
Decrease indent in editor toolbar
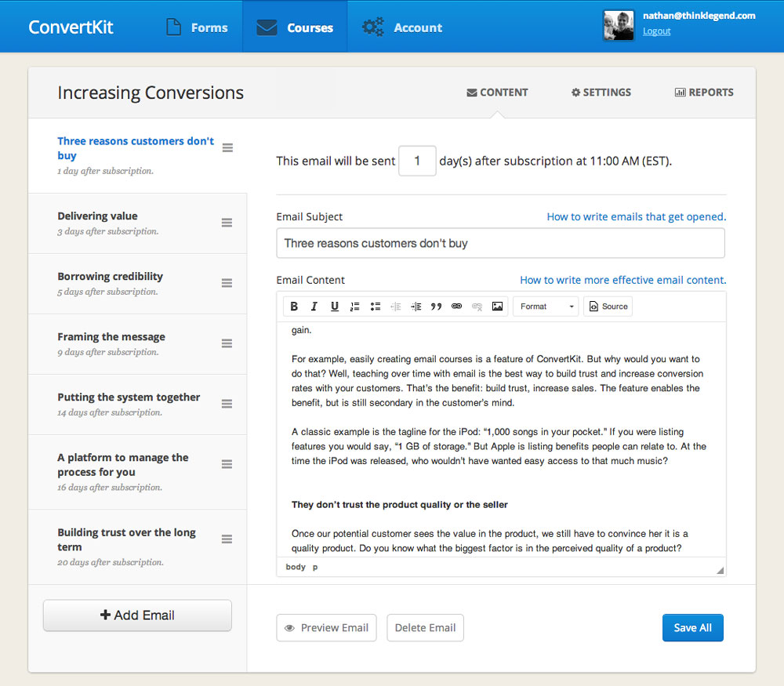[395, 307]
